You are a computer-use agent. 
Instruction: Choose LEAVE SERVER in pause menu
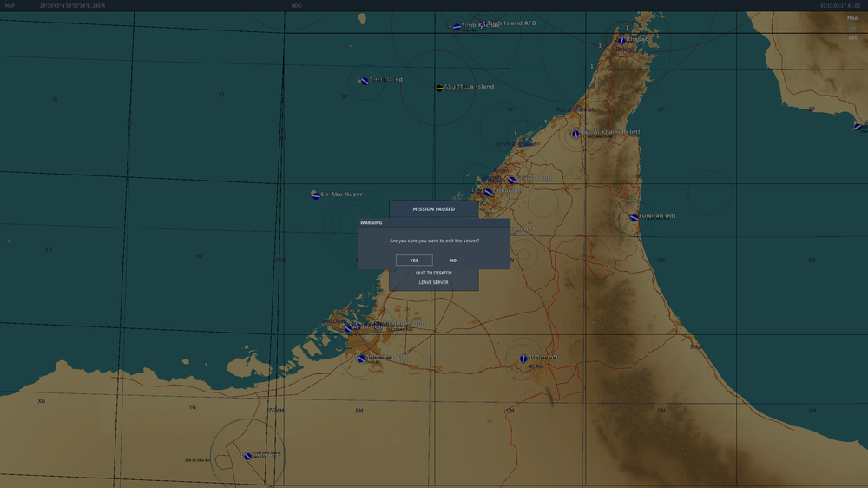[433, 282]
